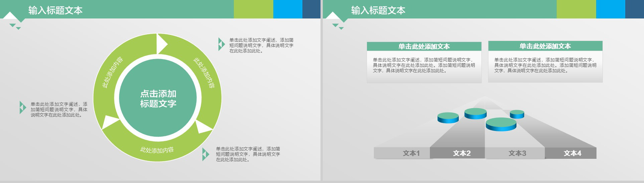Pick the light green header block on the left slide

tap(253, 9)
